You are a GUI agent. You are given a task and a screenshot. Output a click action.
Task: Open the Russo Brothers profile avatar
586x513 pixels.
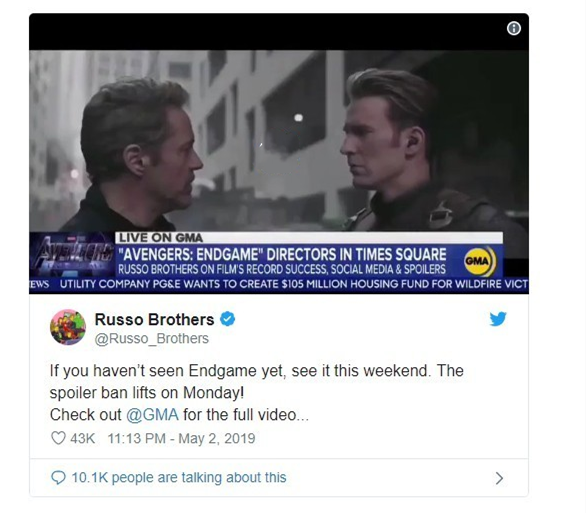point(68,327)
